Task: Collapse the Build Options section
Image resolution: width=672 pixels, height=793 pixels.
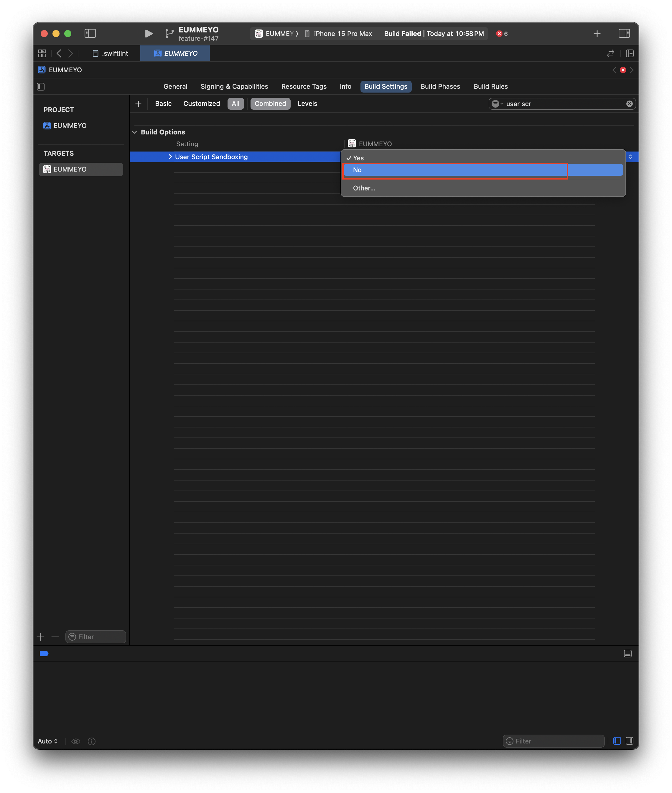Action: pos(134,132)
